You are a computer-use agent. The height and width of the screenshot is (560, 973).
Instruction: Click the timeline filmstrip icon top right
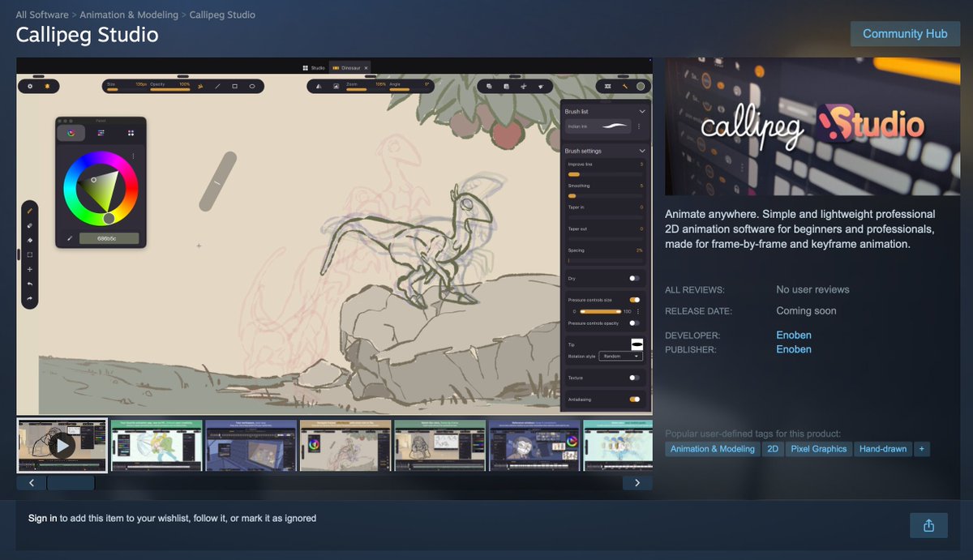[607, 85]
